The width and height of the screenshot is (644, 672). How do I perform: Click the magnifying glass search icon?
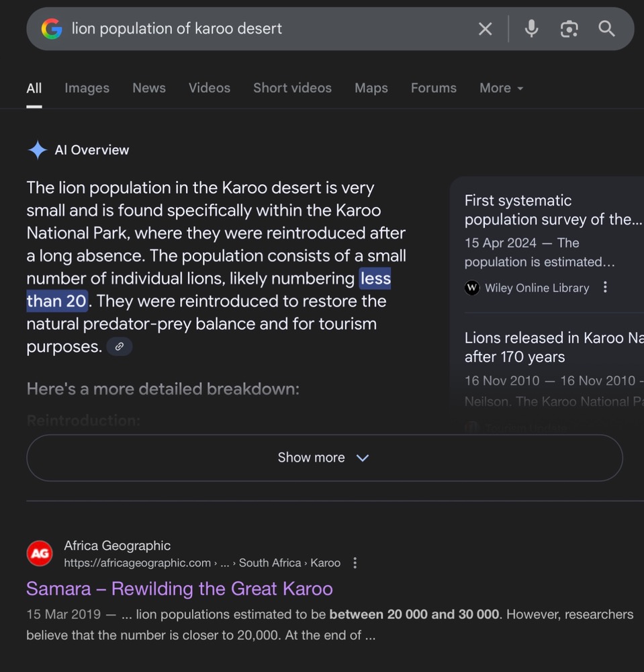click(606, 29)
